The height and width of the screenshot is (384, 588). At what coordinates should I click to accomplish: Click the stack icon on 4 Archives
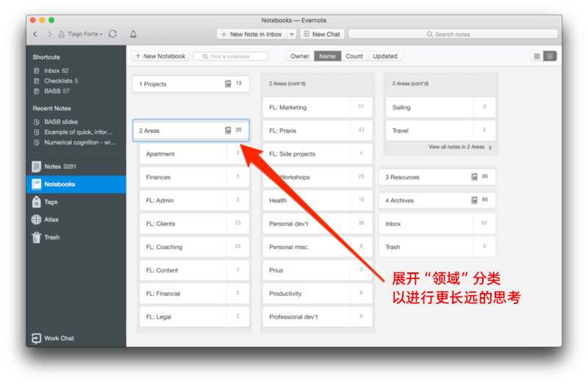tap(474, 200)
